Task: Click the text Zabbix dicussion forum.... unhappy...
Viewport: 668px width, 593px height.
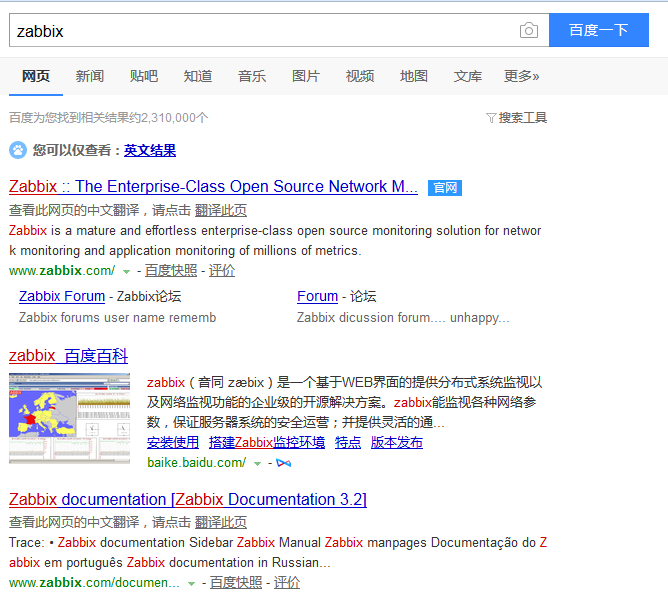Action: 403,318
